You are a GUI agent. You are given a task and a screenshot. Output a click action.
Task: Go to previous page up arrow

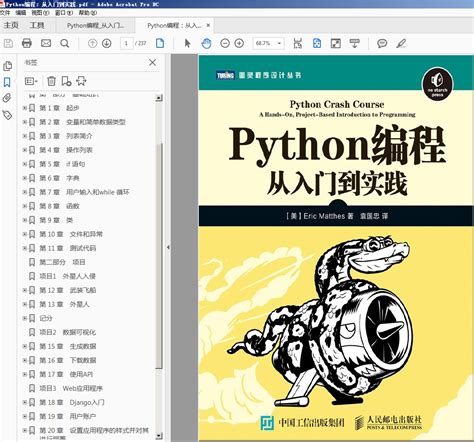pos(92,43)
